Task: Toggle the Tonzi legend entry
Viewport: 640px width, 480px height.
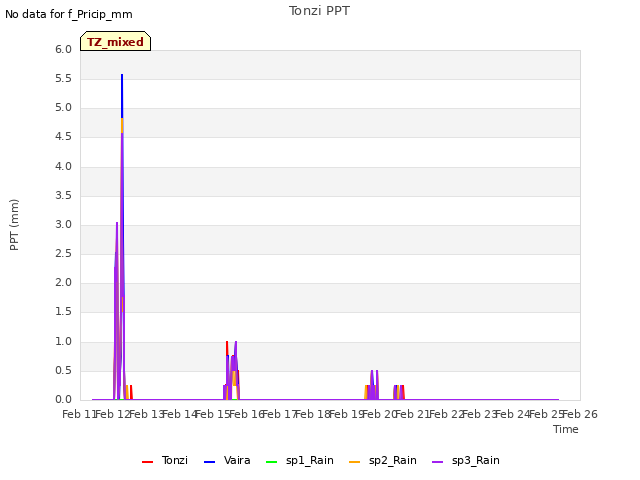Action: [x=165, y=460]
